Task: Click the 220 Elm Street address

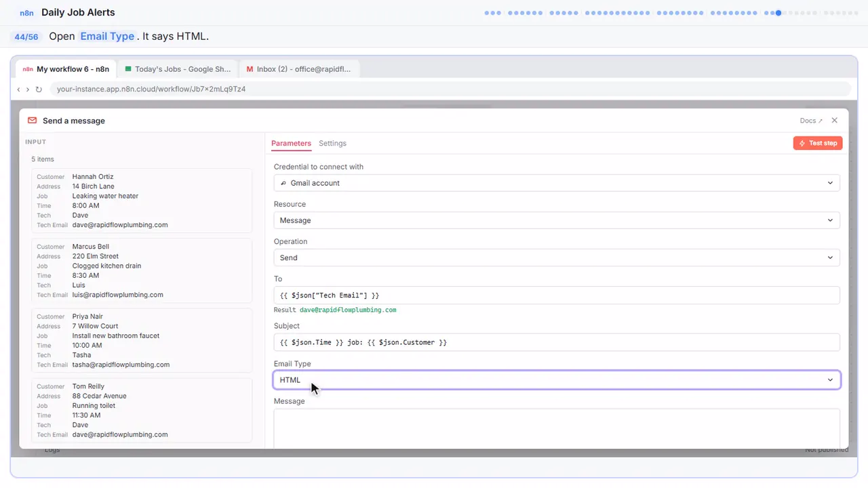Action: [x=96, y=256]
